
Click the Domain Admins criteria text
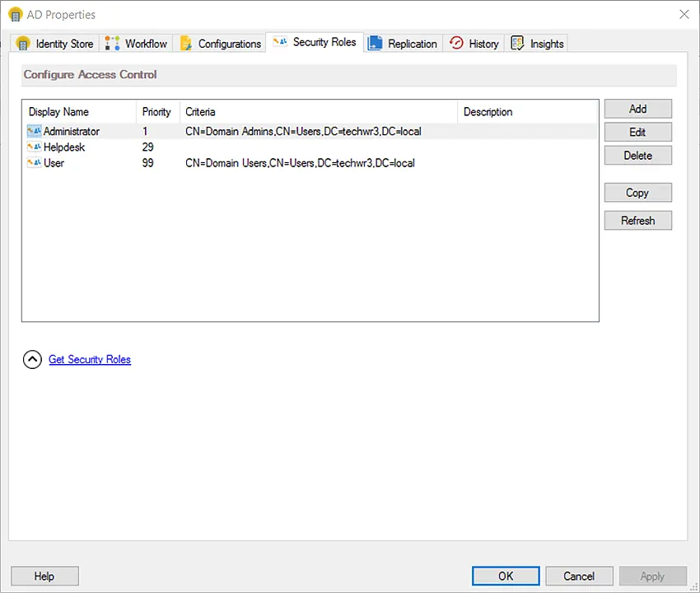coord(303,131)
